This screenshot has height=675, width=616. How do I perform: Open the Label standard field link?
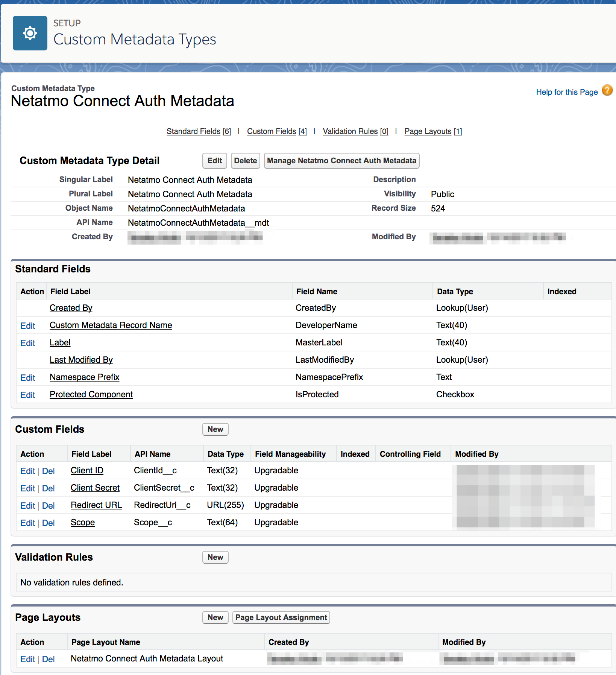60,342
